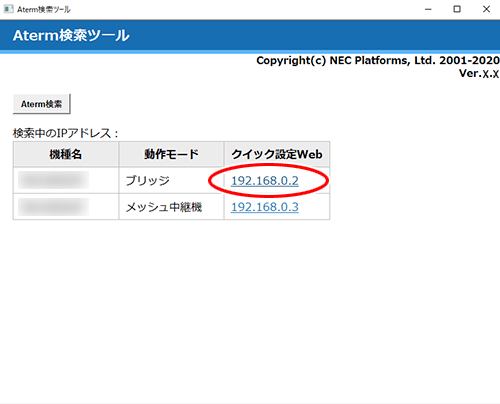
Task: Click the Aterm検索 button
Action: [42, 104]
